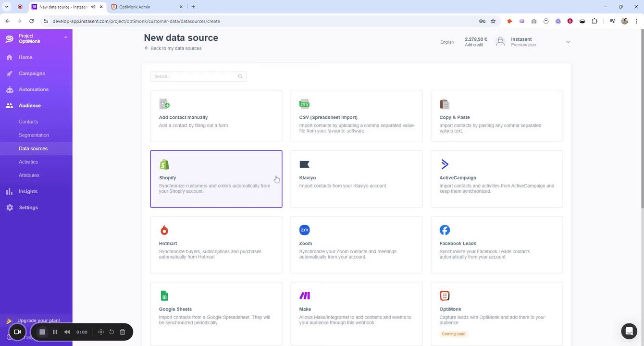Screen dimensions: 644x346
Task: Open the intercom chat bubble
Action: [629, 331]
